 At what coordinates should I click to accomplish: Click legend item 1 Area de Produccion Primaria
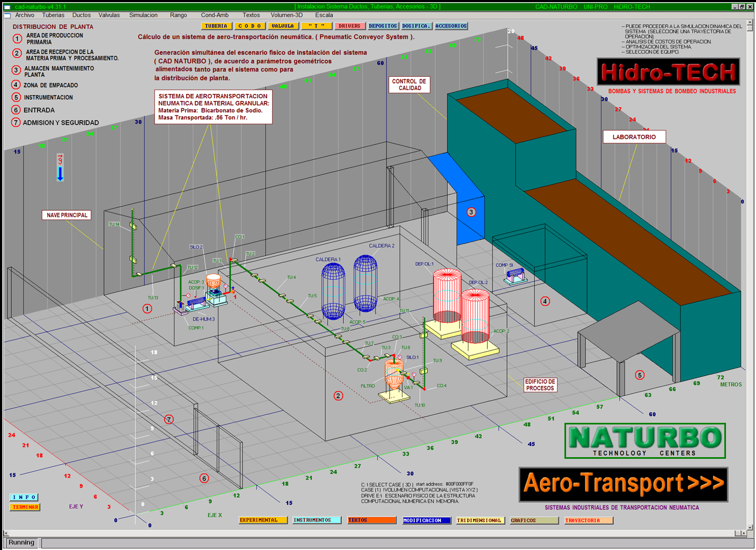coord(48,39)
